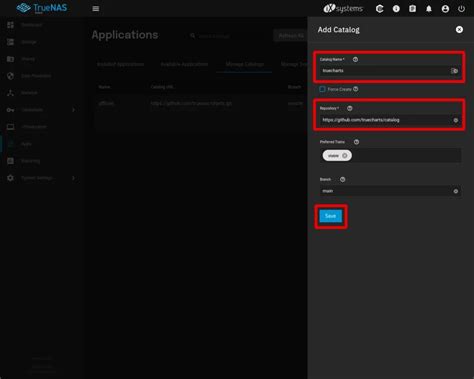The width and height of the screenshot is (474, 379).
Task: Open Reporting icon in sidebar
Action: pos(10,161)
